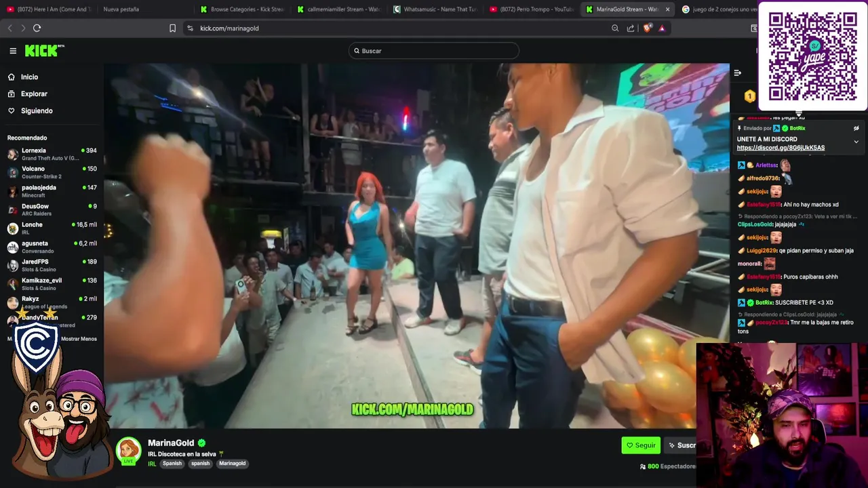Click Mostrar Menos in recommended list
This screenshot has height=488, width=868.
(79, 339)
